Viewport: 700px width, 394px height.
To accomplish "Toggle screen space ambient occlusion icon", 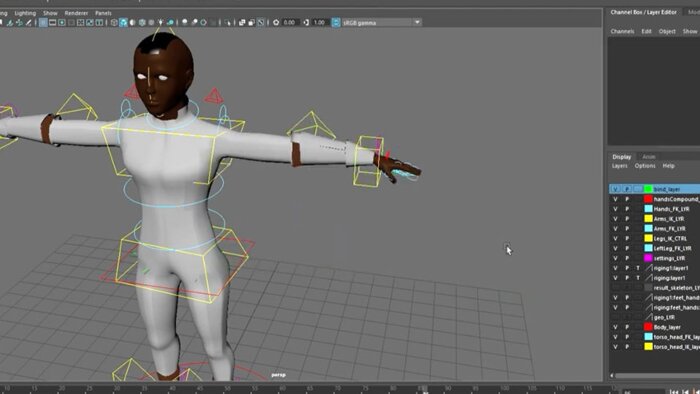I will pyautogui.click(x=185, y=22).
